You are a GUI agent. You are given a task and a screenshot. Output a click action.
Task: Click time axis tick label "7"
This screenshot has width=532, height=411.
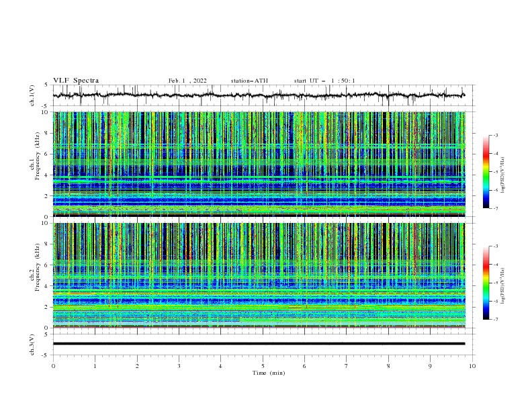(347, 366)
